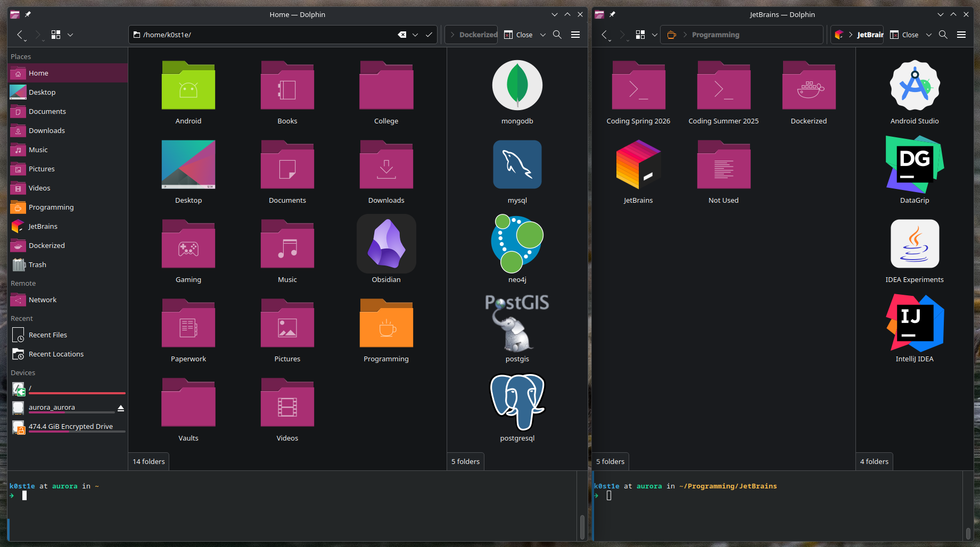Screen dimensions: 980x547
Task: Toggle the pin button in Home window titlebar
Action: tap(28, 14)
